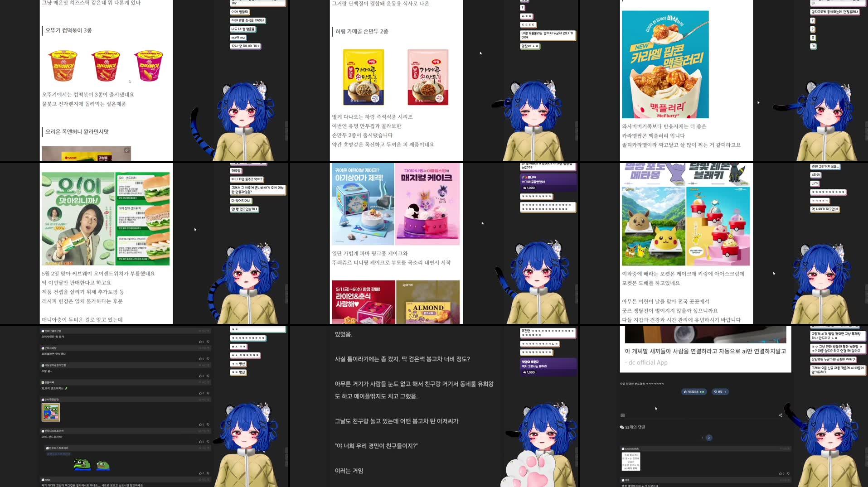The image size is (868, 487).
Task: Dislike the Pepe painting image comment
Action: tap(208, 424)
